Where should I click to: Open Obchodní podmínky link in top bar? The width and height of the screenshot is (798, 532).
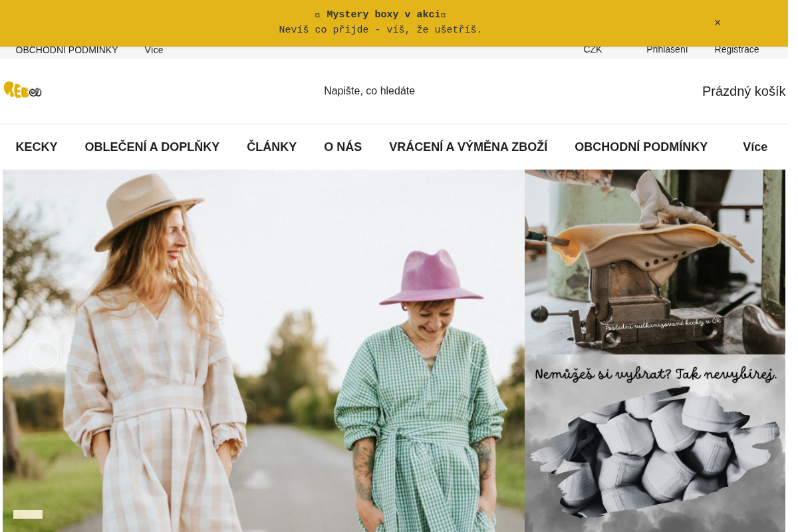66,50
